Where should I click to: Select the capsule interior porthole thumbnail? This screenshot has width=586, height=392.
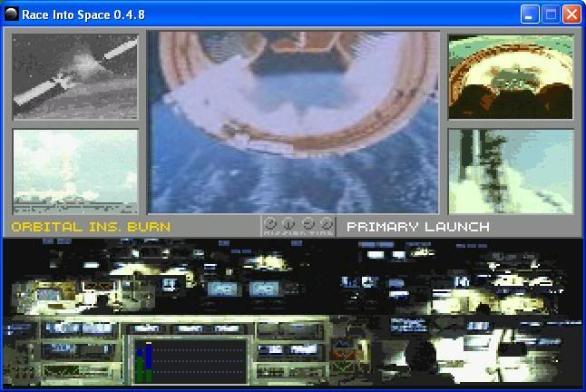[511, 77]
